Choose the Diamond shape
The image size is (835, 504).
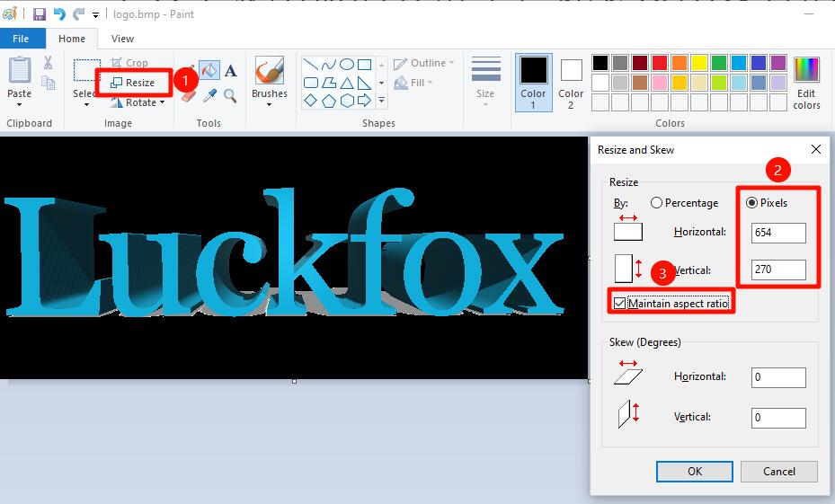pyautogui.click(x=311, y=100)
